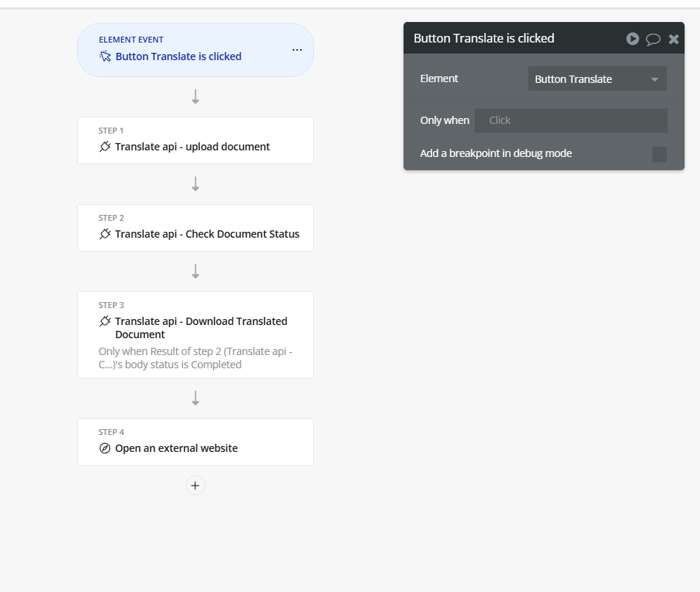Click the dropdown arrow beside Button Translate
This screenshot has height=592, width=700.
click(x=655, y=79)
